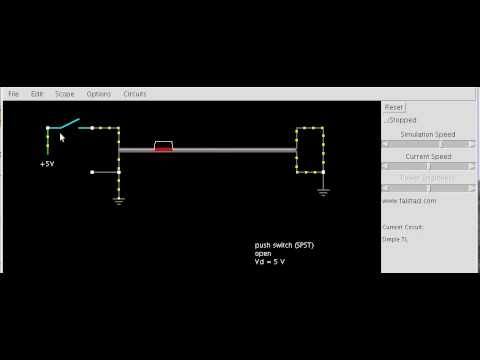The width and height of the screenshot is (480, 360).
Task: Select the white terminal node left of the lower horizontal wire
Action: 92,172
